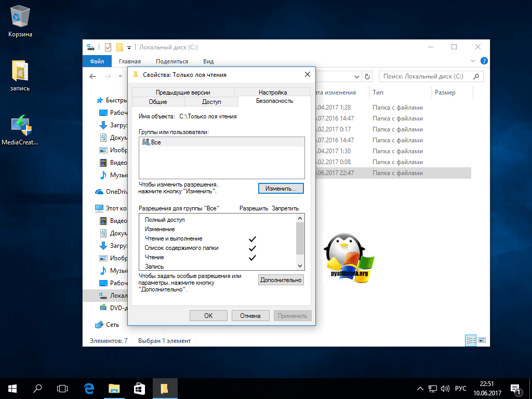The image size is (532, 399).
Task: Launch Microsoft Edge from taskbar
Action: (89, 389)
